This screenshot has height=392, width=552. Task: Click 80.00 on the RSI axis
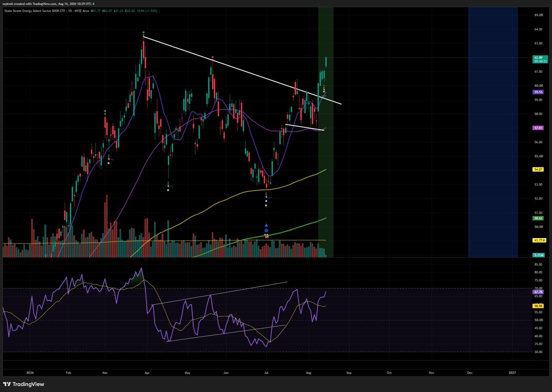click(x=538, y=272)
